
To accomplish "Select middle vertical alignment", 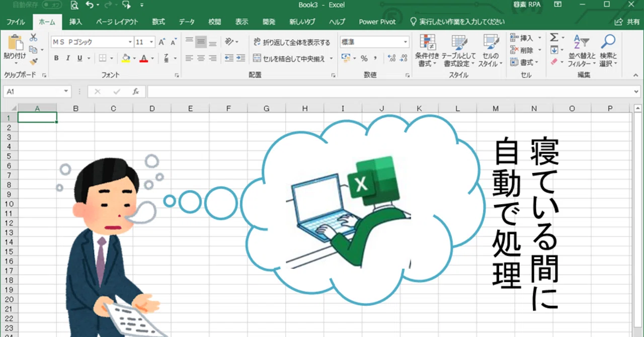I will 201,42.
